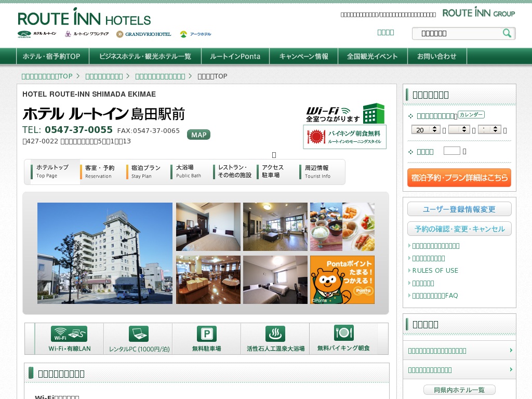View the lobby lounge photo
The image size is (532, 399).
[275, 227]
